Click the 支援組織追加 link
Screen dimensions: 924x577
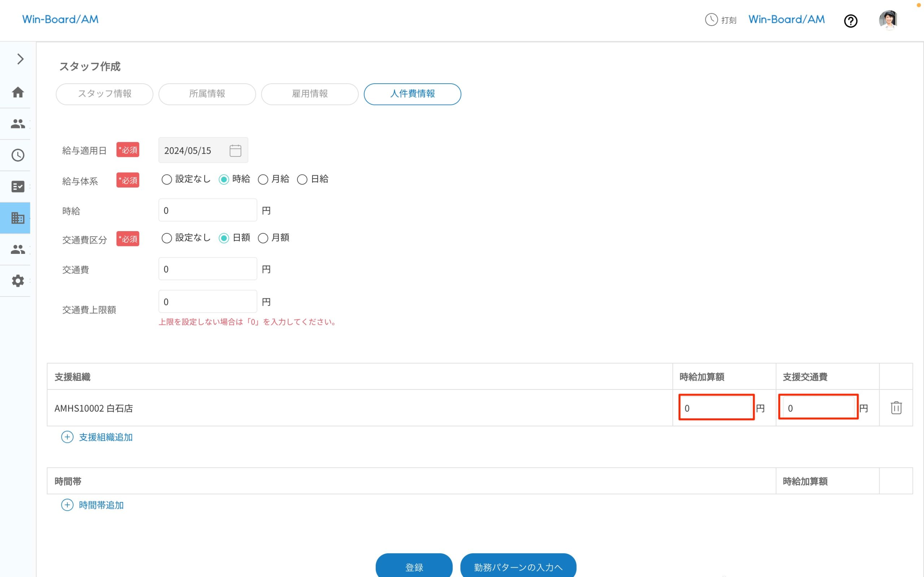coord(105,437)
